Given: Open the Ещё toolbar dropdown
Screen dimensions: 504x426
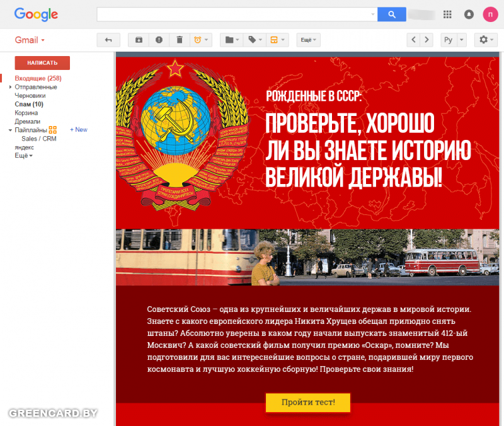Looking at the screenshot, I should pos(308,40).
